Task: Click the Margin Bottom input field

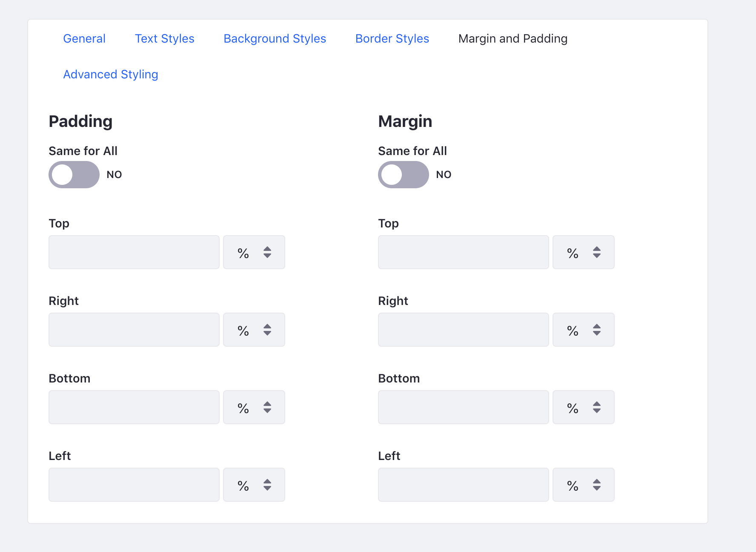Action: pyautogui.click(x=463, y=407)
